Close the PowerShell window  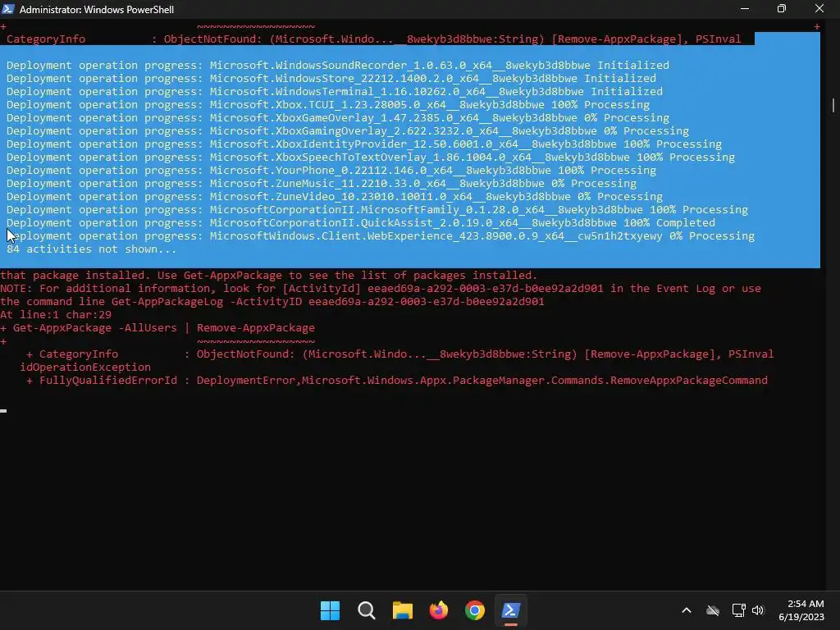coord(819,8)
